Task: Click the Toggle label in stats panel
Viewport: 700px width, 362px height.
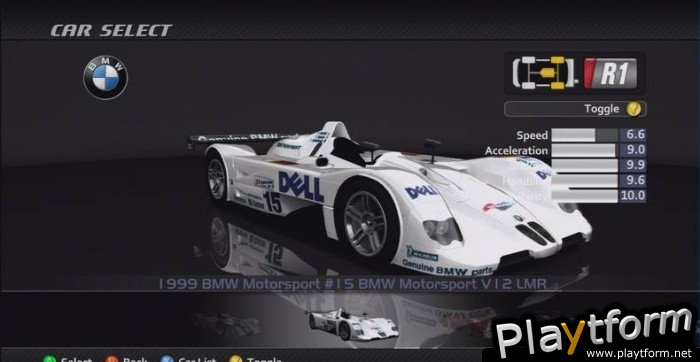Action: click(601, 109)
